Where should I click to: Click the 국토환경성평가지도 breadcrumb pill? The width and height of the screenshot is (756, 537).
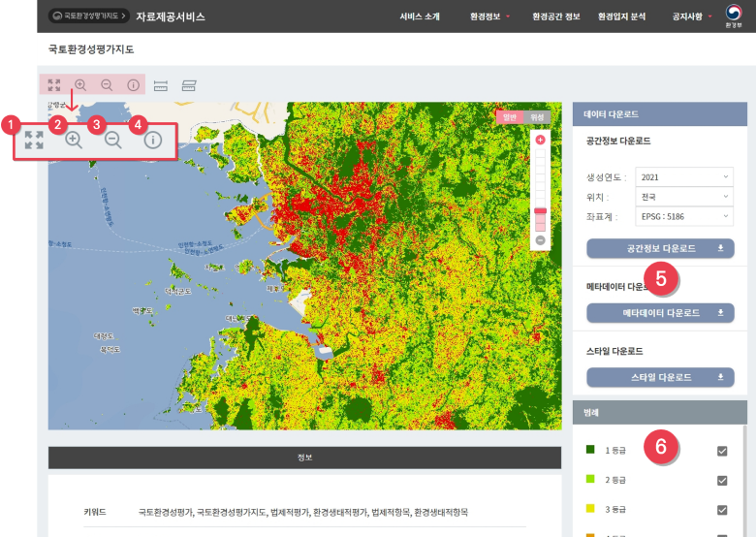click(x=89, y=16)
